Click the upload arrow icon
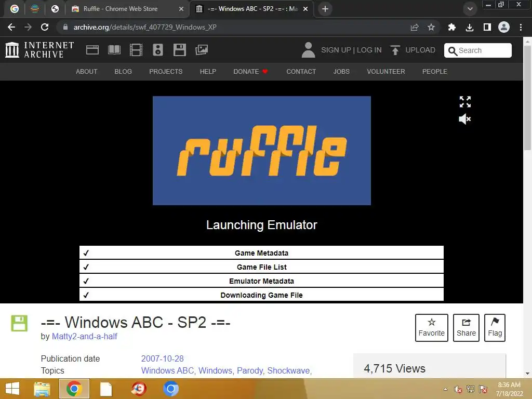 (395, 50)
